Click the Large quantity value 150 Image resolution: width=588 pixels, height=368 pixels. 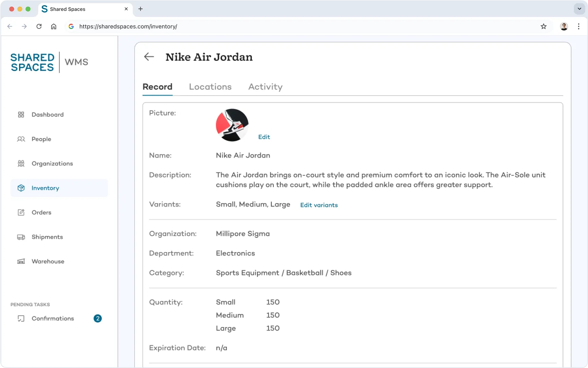273,329
